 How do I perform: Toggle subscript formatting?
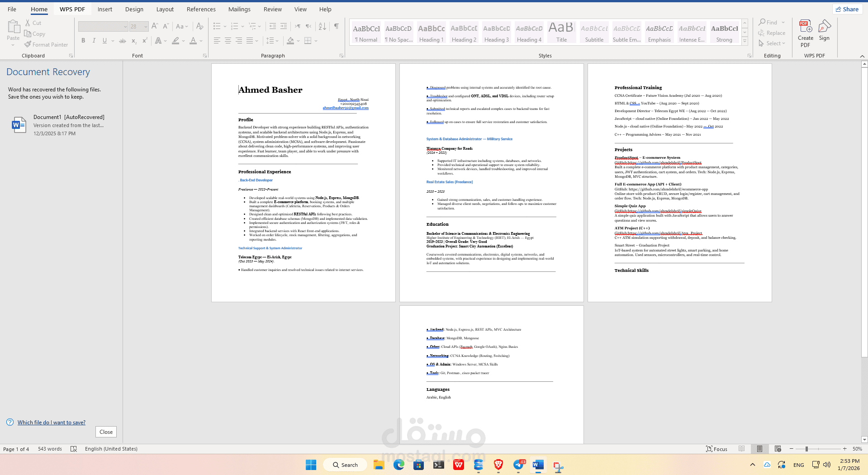134,41
